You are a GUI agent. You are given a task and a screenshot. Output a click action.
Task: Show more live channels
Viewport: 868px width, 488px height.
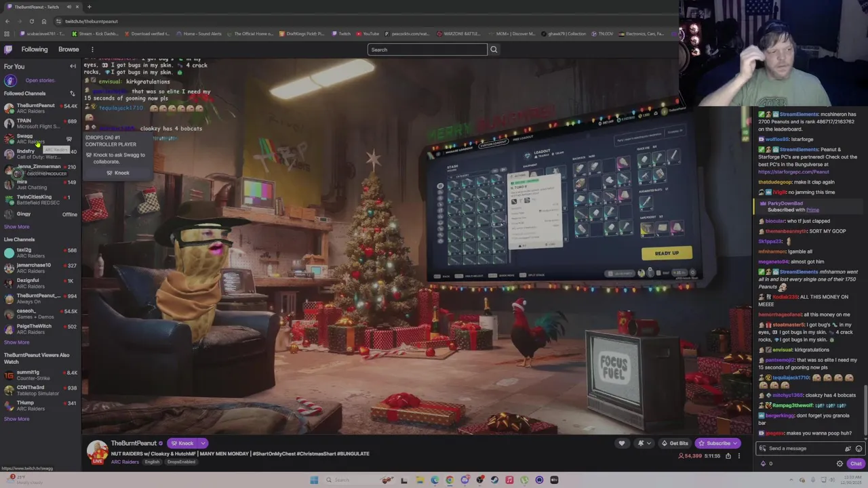[x=16, y=342]
